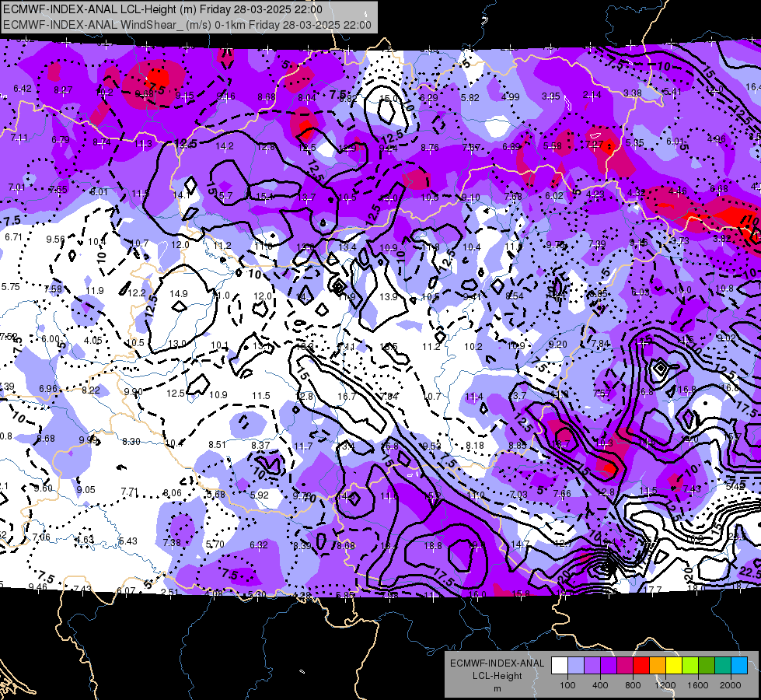Click the wind shear value '4.99'

[x=511, y=96]
